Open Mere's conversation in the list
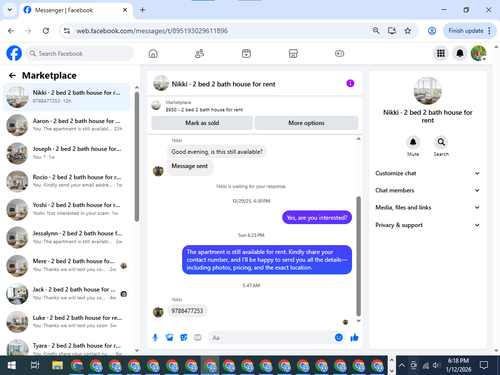 click(67, 266)
